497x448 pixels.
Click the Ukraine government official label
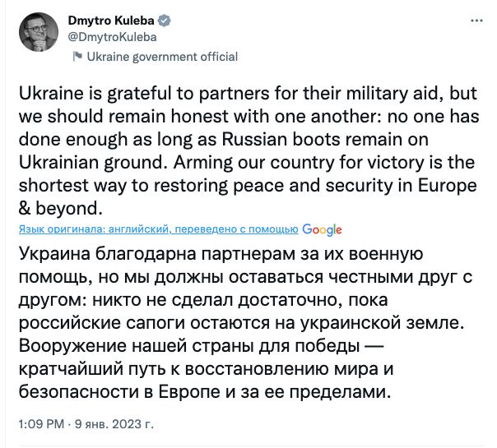pos(162,57)
